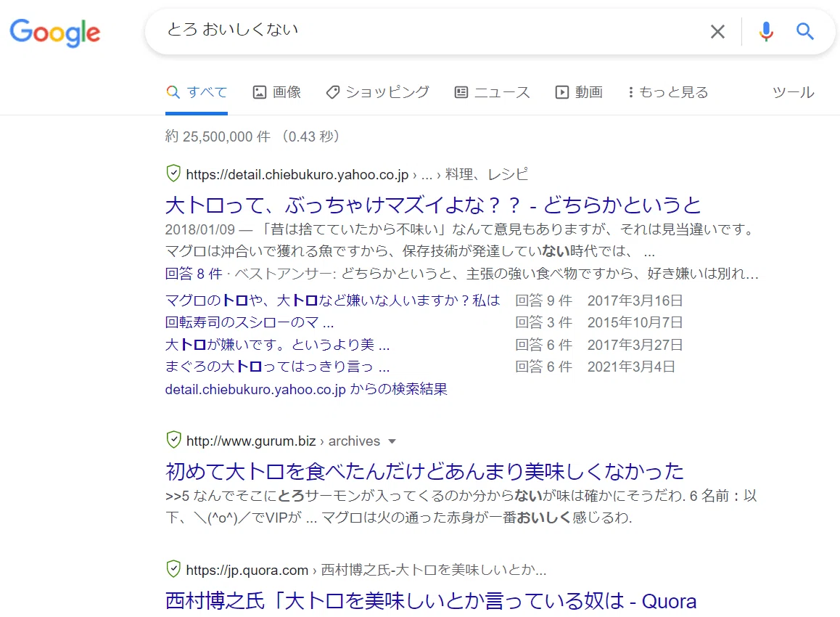The width and height of the screenshot is (840, 617).
Task: Click date text '2017年3月16日'
Action: (x=635, y=301)
